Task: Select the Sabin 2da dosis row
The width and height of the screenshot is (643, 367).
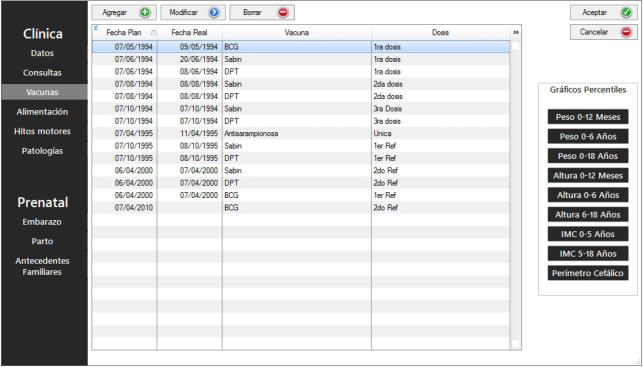Action: coord(301,84)
